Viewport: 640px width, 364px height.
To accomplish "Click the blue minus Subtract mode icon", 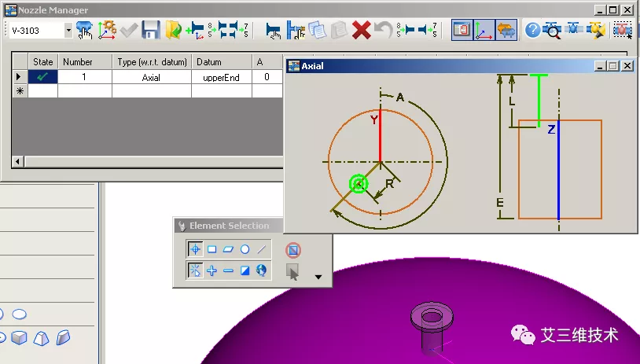I will (228, 270).
